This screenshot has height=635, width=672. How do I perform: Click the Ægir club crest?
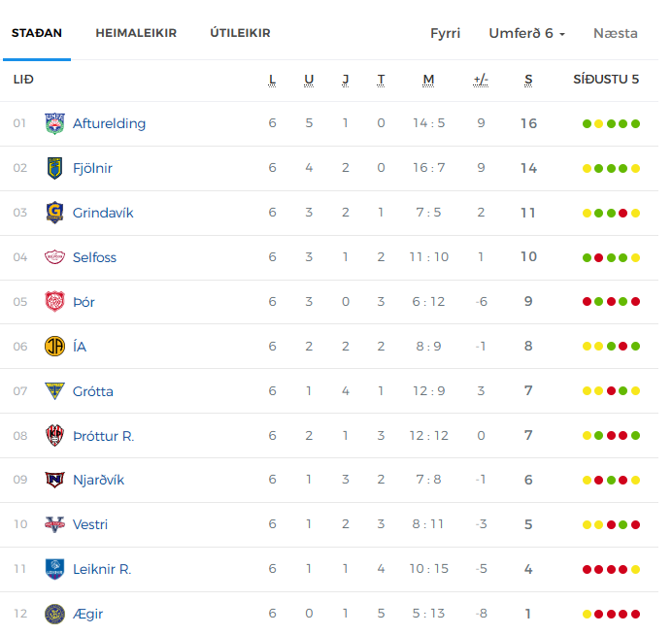tap(54, 614)
